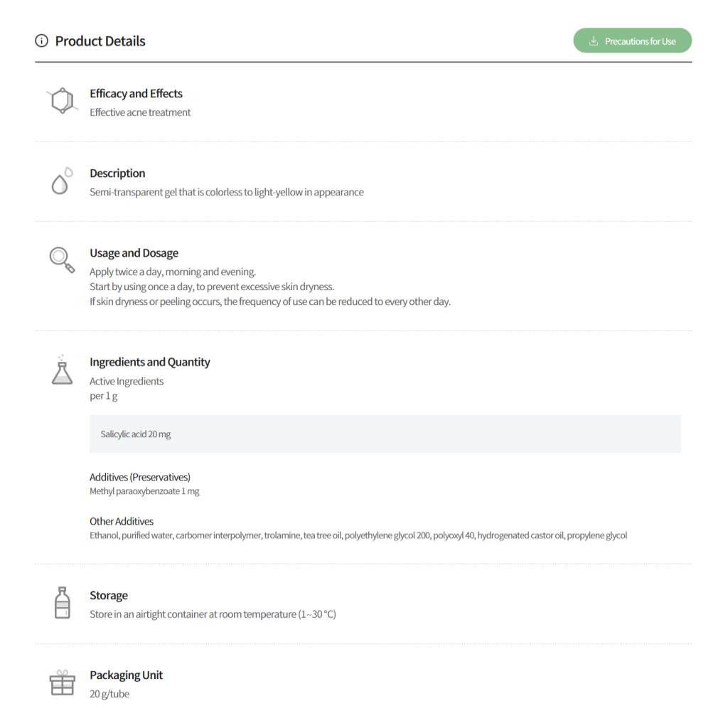The height and width of the screenshot is (728, 728).
Task: Click the Storage section heading
Action: pyautogui.click(x=109, y=596)
